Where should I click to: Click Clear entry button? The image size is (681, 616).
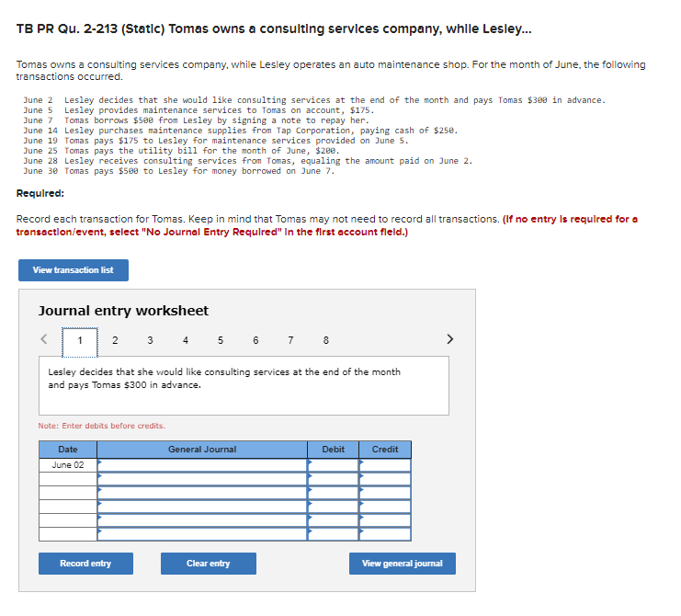click(x=209, y=564)
